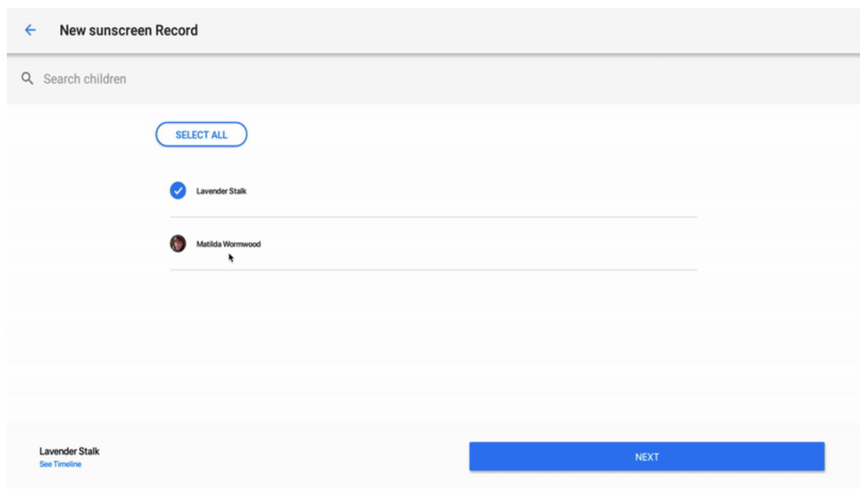This screenshot has height=497, width=868.
Task: Focus the Search children field
Action: point(433,79)
